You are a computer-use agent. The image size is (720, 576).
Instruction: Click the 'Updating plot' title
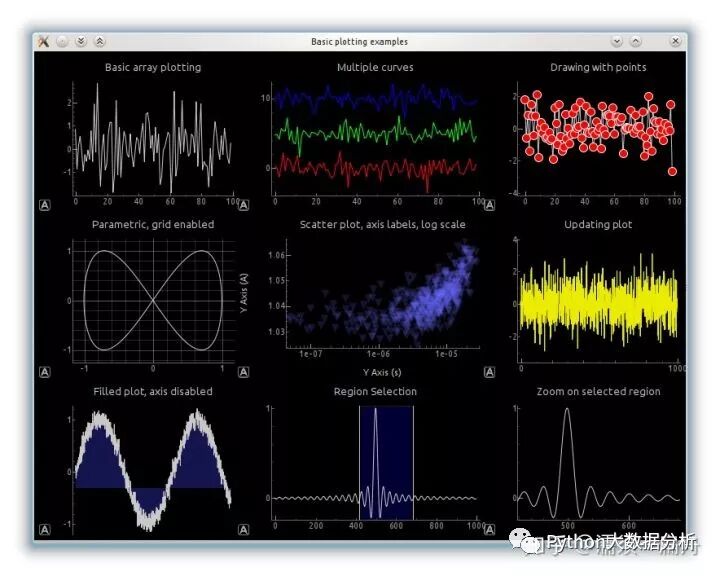(598, 225)
